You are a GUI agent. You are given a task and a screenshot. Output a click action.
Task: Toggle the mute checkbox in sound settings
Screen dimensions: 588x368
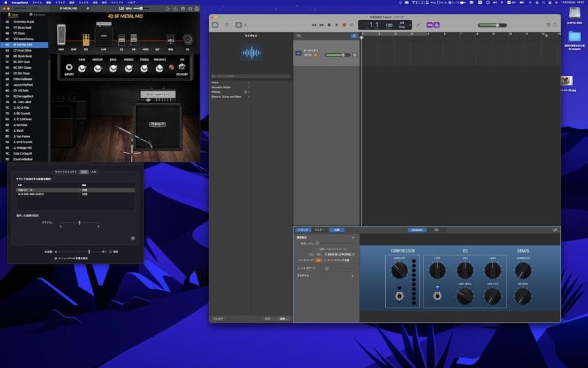pyautogui.click(x=110, y=252)
